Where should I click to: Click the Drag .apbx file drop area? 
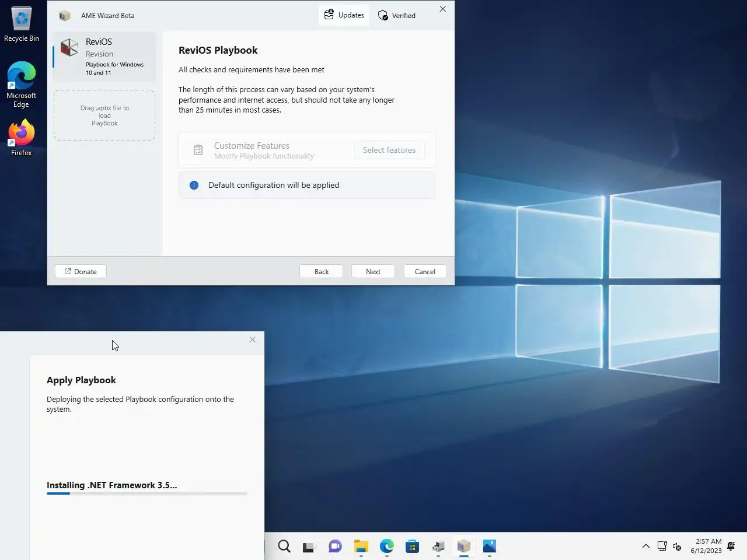tap(104, 115)
